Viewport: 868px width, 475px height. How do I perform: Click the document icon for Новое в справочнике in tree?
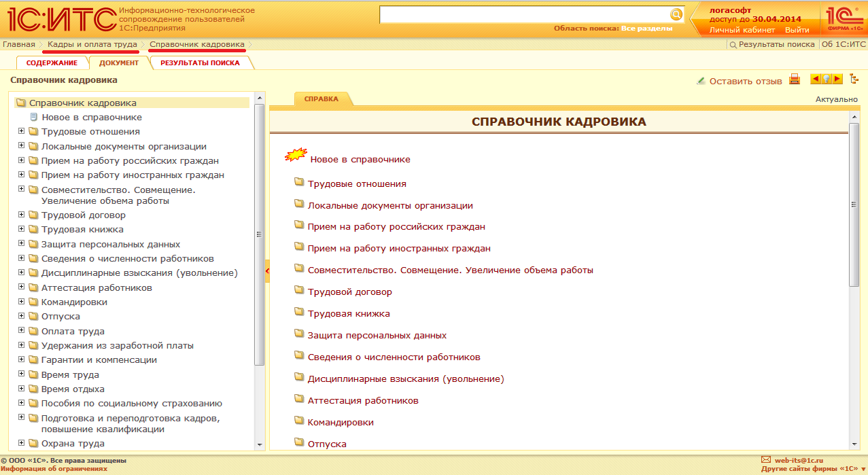coord(33,117)
